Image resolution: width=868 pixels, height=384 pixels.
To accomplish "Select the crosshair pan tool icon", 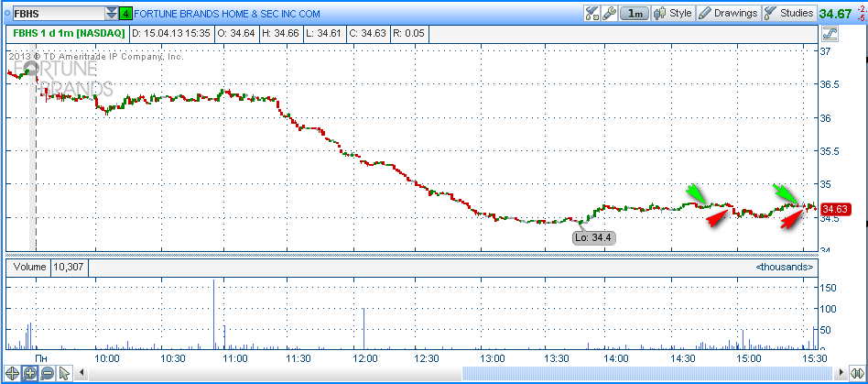I will coord(12,373).
